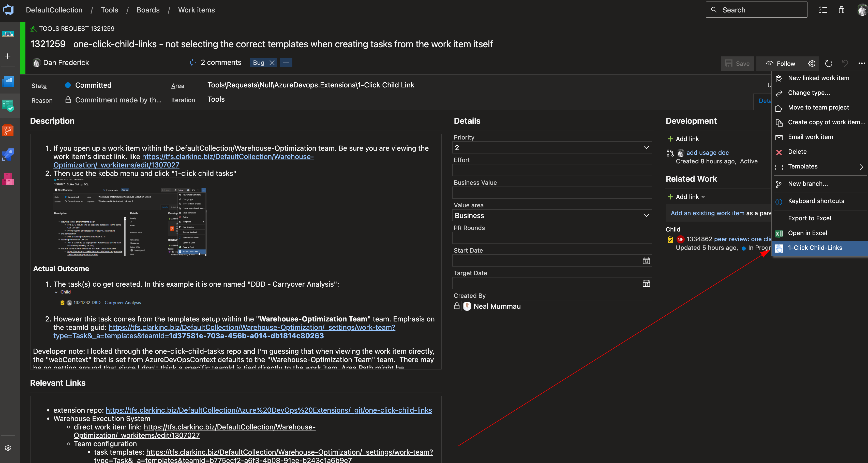868x463 pixels.
Task: Open Pipelines rocket icon in sidebar
Action: [x=8, y=155]
